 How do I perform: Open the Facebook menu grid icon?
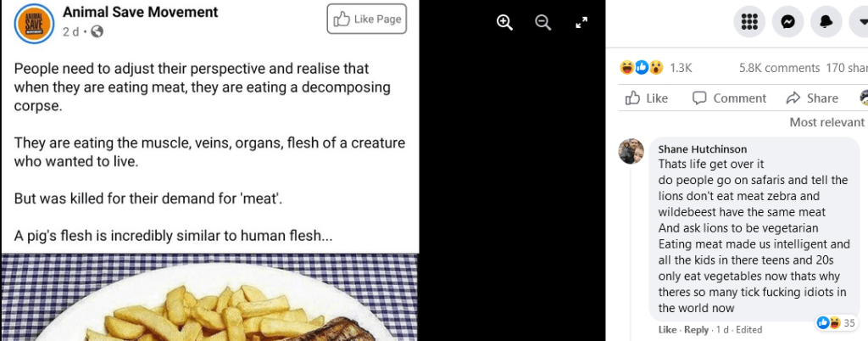click(748, 23)
